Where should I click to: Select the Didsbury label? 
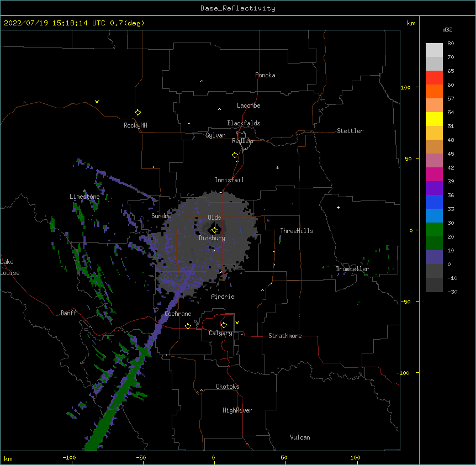point(212,238)
